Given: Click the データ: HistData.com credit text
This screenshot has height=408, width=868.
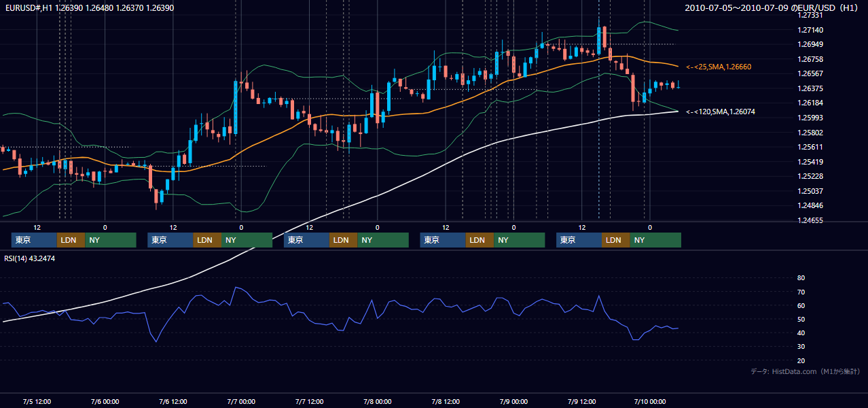Looking at the screenshot, I should pyautogui.click(x=806, y=371).
